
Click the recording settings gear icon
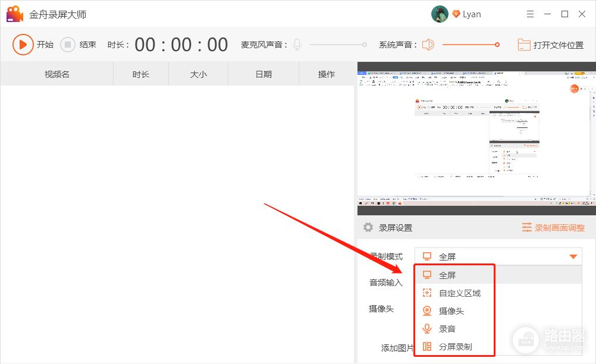click(x=368, y=227)
